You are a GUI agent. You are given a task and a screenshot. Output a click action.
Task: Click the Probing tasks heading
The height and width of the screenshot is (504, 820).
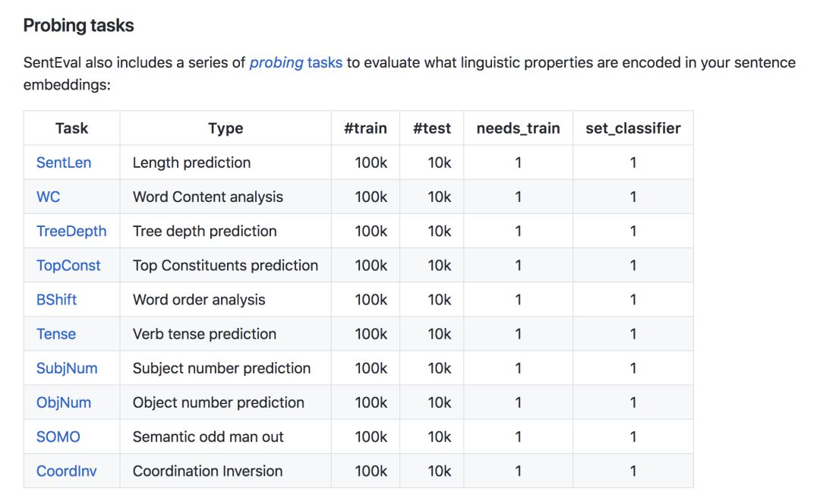click(x=78, y=26)
